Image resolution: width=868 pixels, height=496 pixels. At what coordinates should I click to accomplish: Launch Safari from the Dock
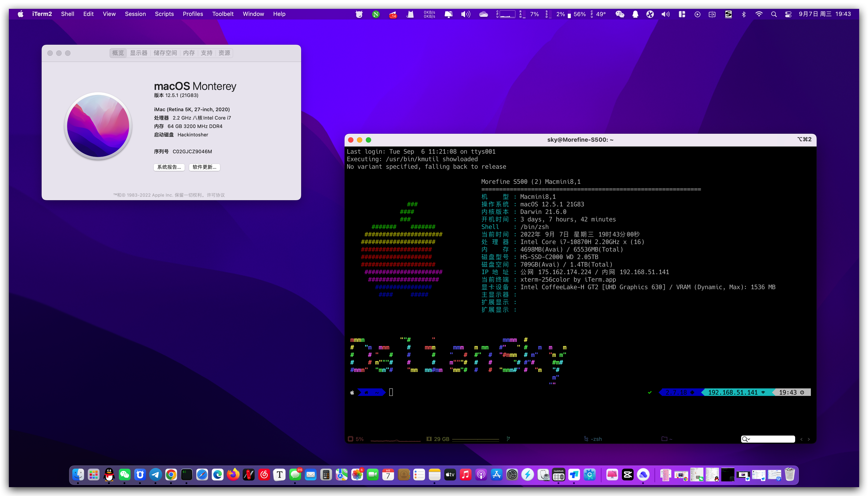(x=202, y=475)
